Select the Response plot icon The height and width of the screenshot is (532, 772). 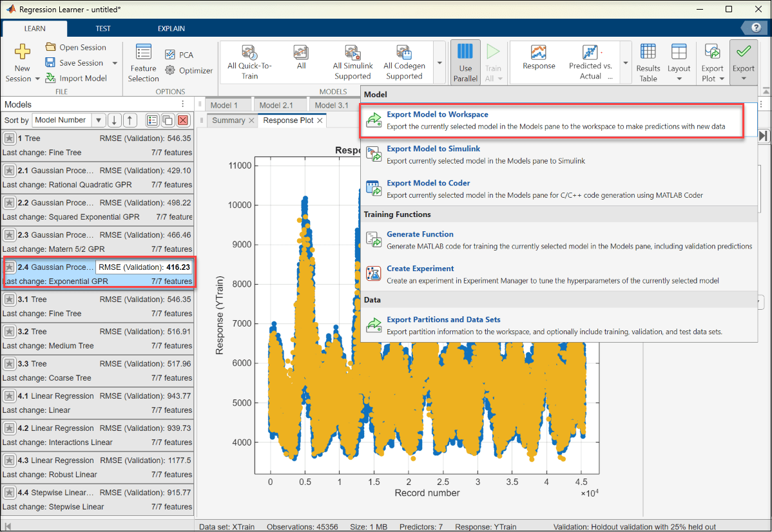[539, 53]
